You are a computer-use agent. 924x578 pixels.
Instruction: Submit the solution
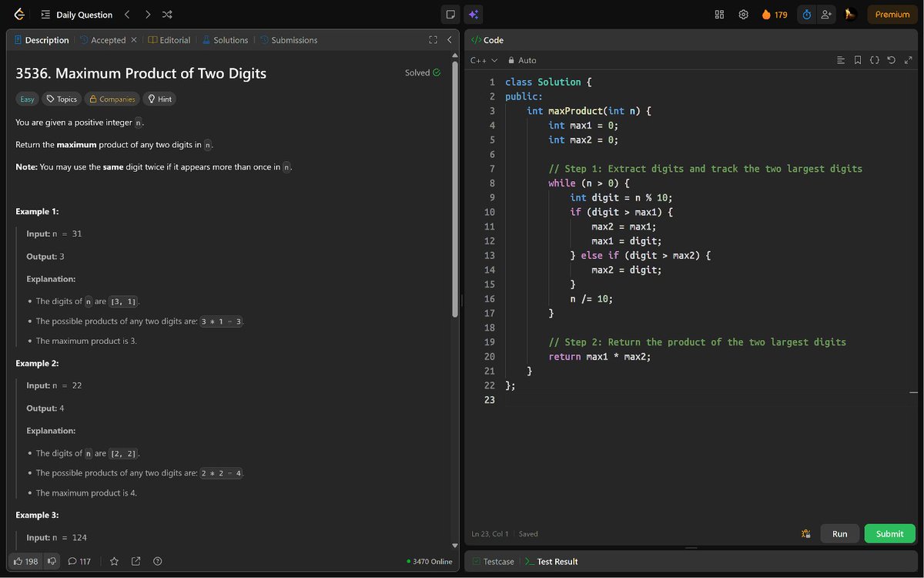click(890, 533)
